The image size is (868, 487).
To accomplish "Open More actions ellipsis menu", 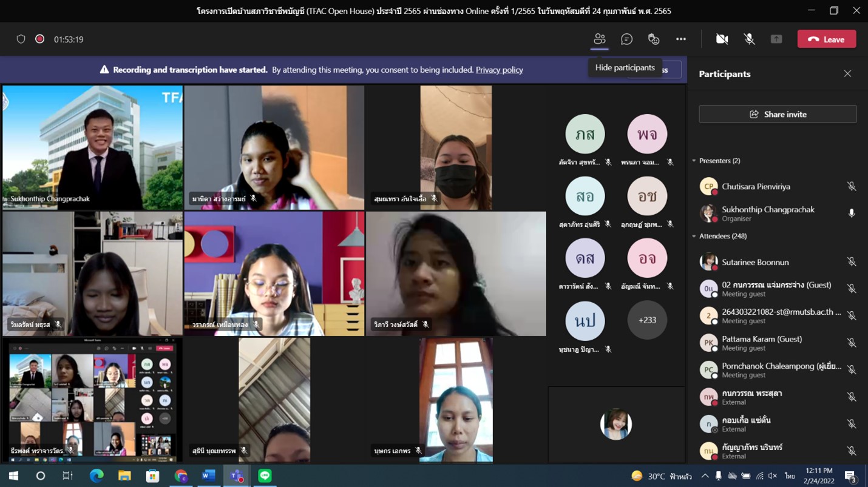I will click(681, 39).
